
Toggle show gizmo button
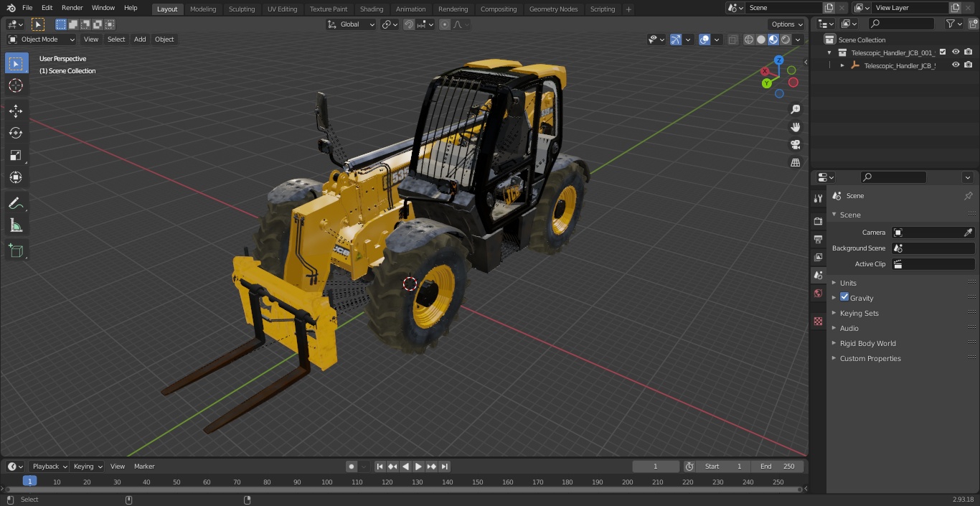coord(676,39)
